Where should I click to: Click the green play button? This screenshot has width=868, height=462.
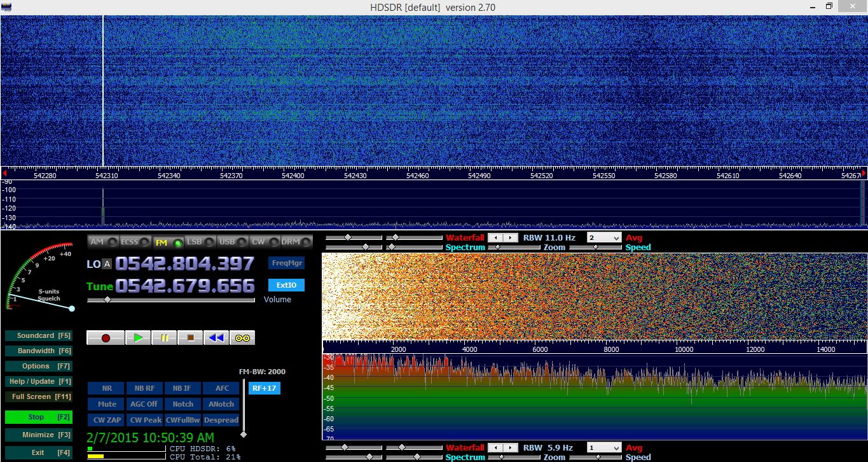[x=138, y=338]
